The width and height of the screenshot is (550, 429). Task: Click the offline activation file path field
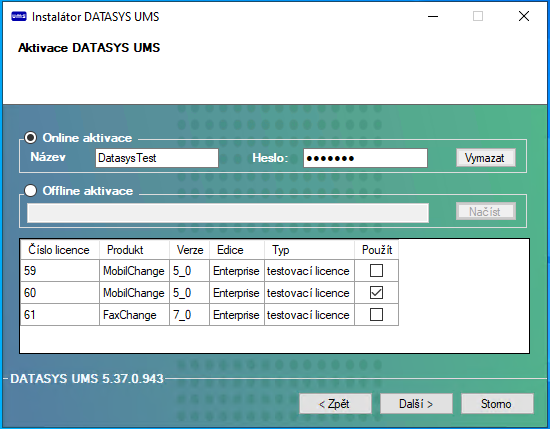(228, 213)
